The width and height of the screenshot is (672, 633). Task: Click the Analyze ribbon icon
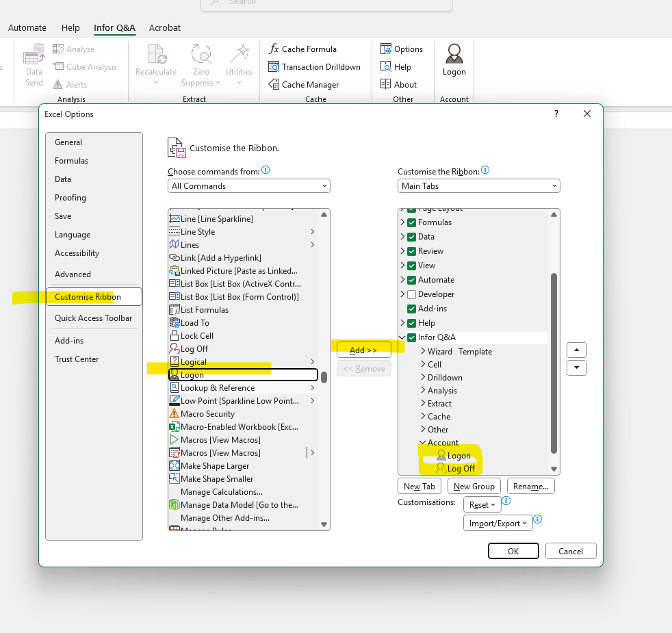coord(58,49)
